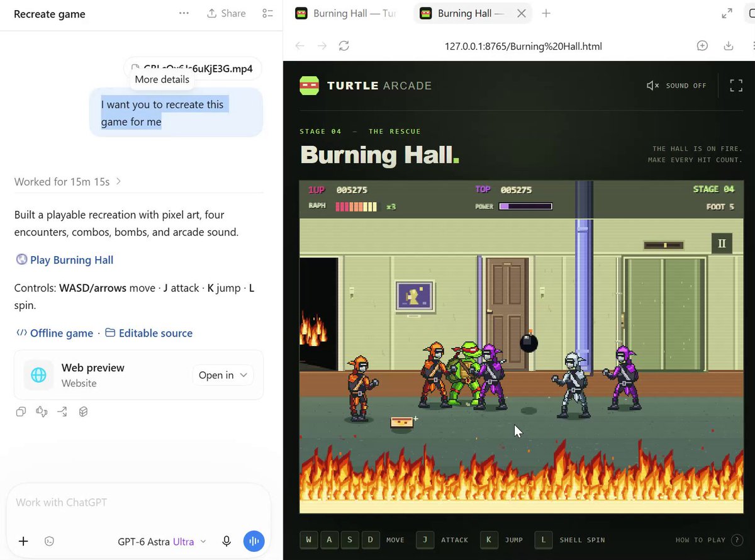
Task: Click the cube icon below the response
Action: coord(83,412)
